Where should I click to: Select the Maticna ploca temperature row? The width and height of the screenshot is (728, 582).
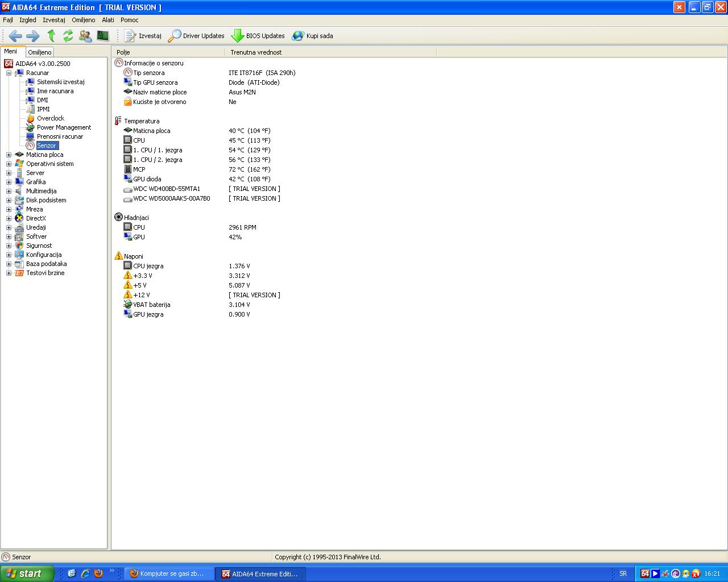point(197,131)
